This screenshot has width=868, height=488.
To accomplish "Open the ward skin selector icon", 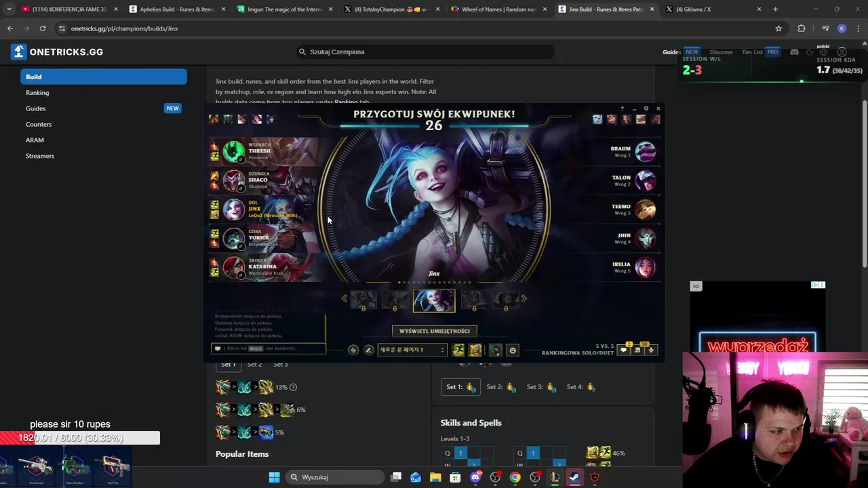I will click(x=496, y=350).
